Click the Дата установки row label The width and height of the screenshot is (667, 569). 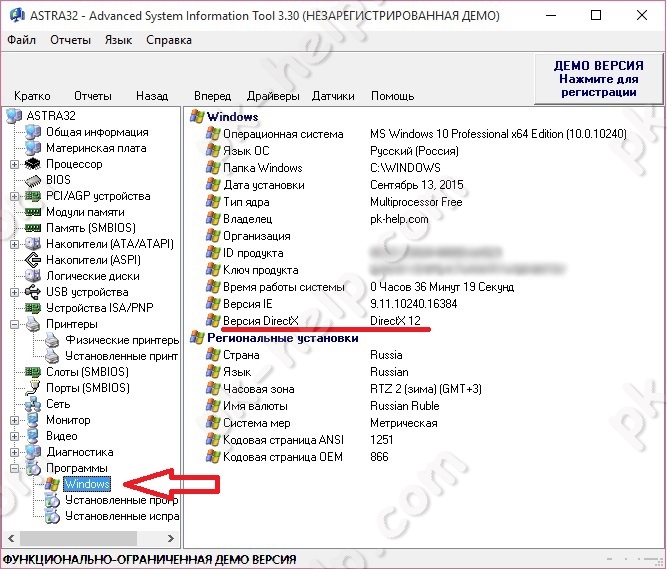pyautogui.click(x=264, y=185)
